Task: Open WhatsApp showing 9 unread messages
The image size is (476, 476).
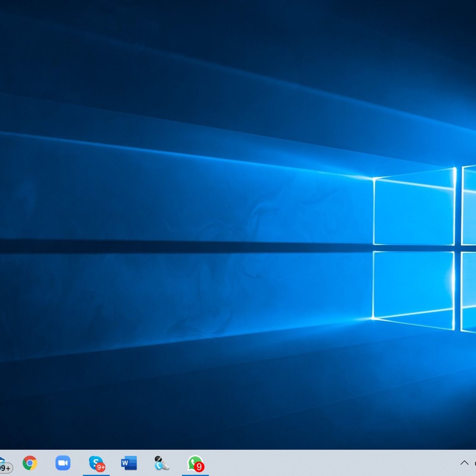Action: [x=195, y=464]
